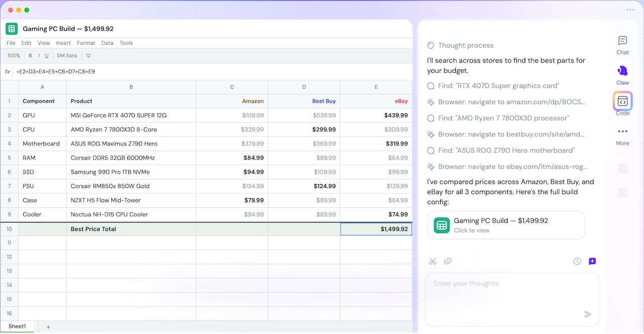Click the three-dot menu at window top
644x334 pixels.
(630, 10)
